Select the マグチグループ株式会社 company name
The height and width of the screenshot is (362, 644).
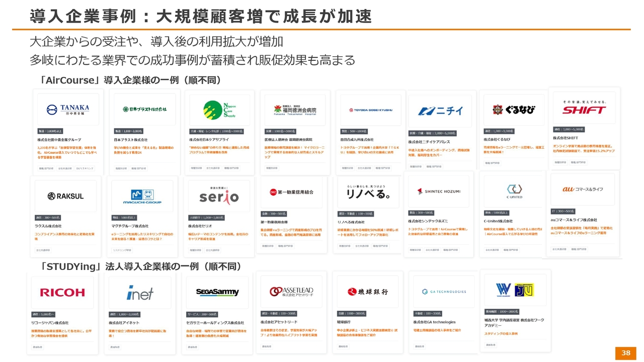pos(130,227)
